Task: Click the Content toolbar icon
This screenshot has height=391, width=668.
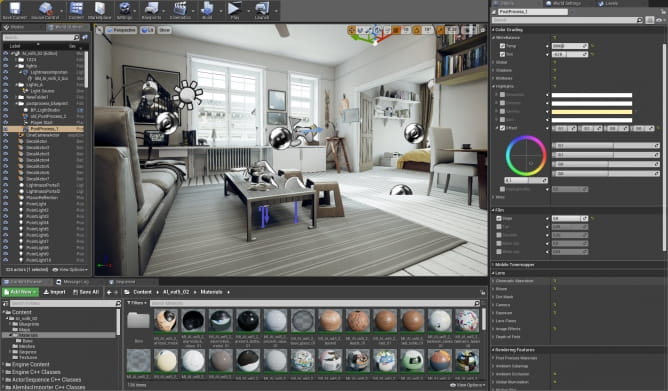Action: pos(76,9)
